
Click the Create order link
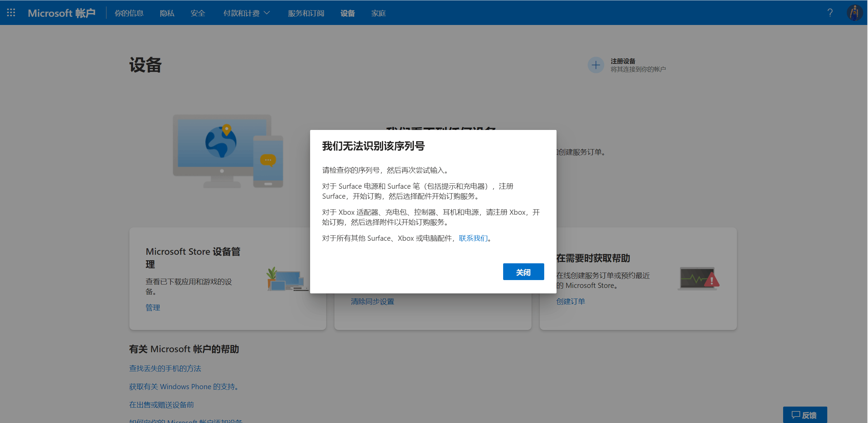[x=570, y=301]
